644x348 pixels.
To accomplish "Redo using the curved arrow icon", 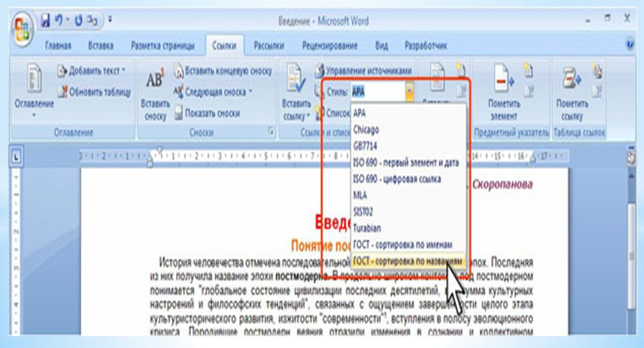I will coord(78,20).
